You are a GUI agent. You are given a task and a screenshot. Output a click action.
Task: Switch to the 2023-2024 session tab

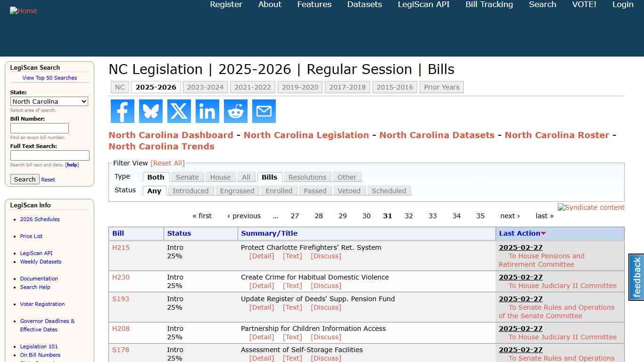pyautogui.click(x=205, y=87)
